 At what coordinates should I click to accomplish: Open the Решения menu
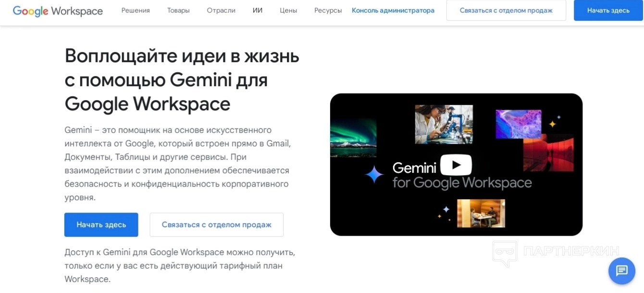tap(136, 10)
